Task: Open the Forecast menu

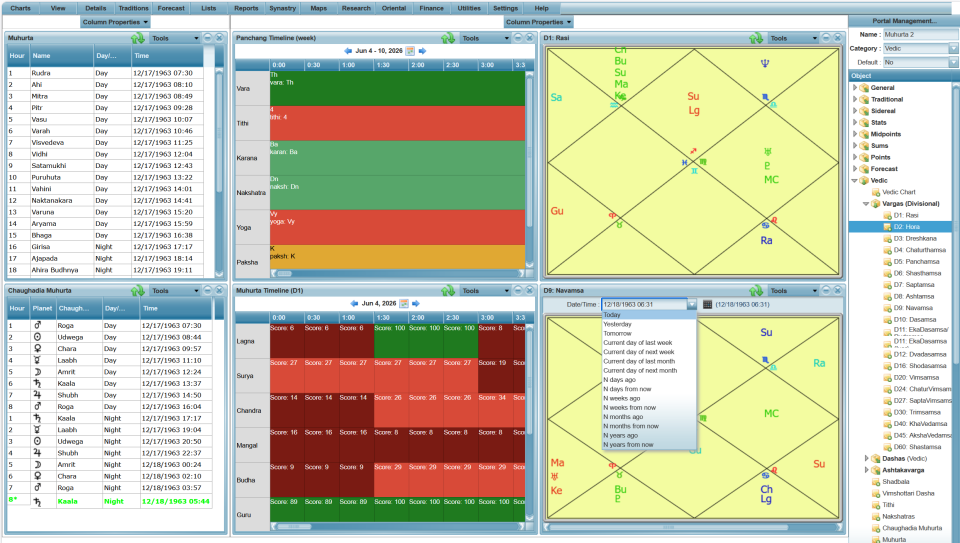Action: 171,8
